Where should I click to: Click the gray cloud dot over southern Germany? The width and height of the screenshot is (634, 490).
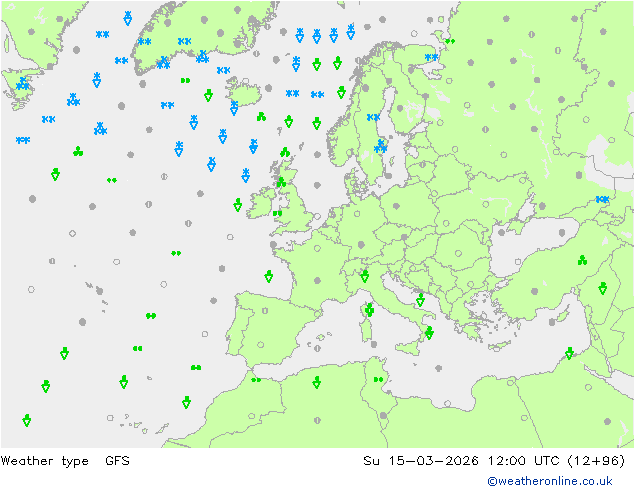[x=361, y=244]
